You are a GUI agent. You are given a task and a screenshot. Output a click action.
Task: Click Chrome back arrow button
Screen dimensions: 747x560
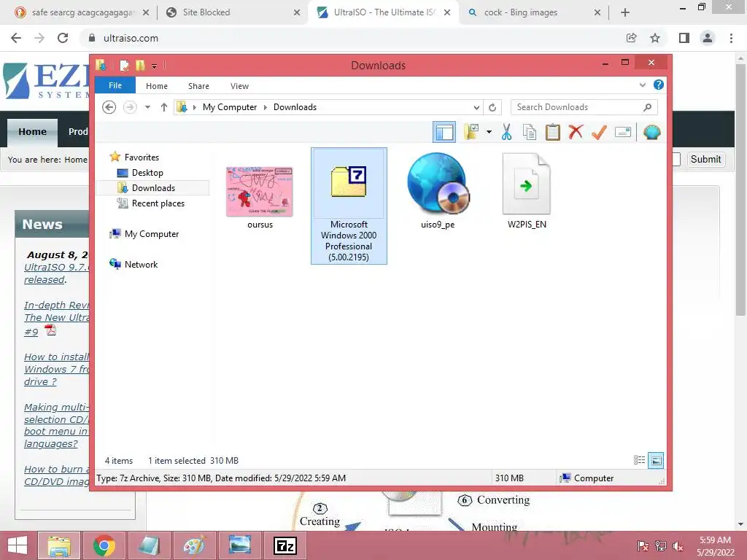coord(16,38)
